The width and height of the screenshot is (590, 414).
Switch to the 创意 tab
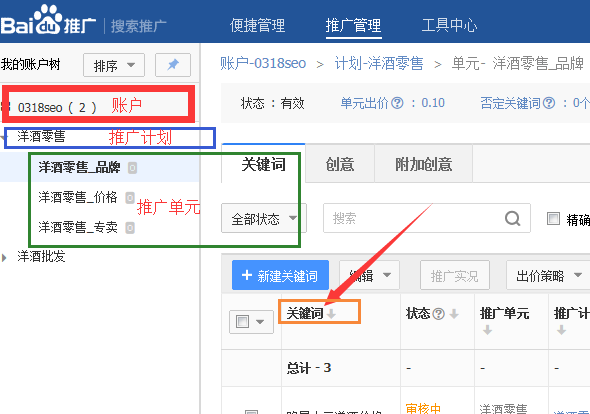(340, 164)
